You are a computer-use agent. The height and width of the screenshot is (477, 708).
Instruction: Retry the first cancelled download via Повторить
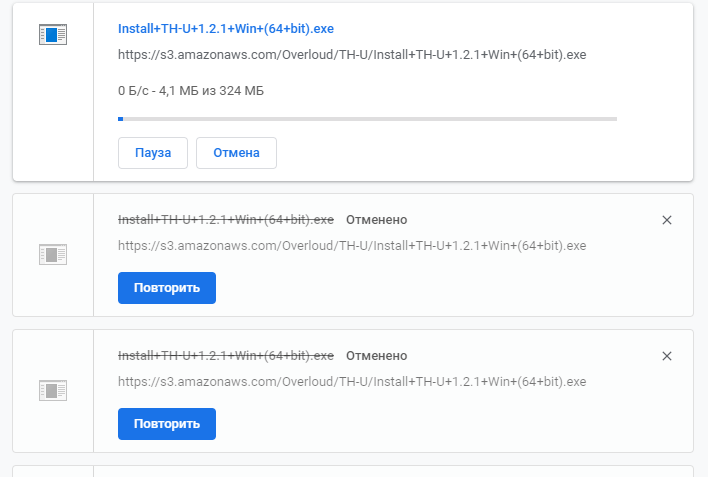point(167,288)
